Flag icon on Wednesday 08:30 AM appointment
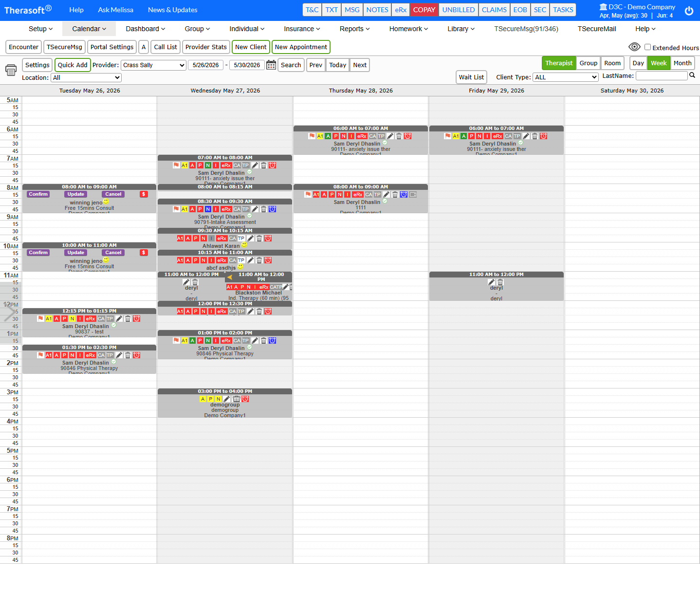The height and width of the screenshot is (591, 700). pyautogui.click(x=176, y=209)
